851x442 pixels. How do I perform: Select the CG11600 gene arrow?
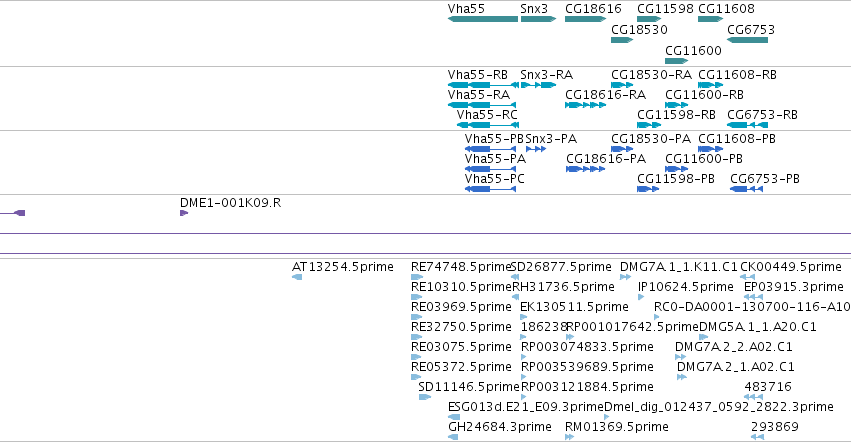(x=676, y=61)
